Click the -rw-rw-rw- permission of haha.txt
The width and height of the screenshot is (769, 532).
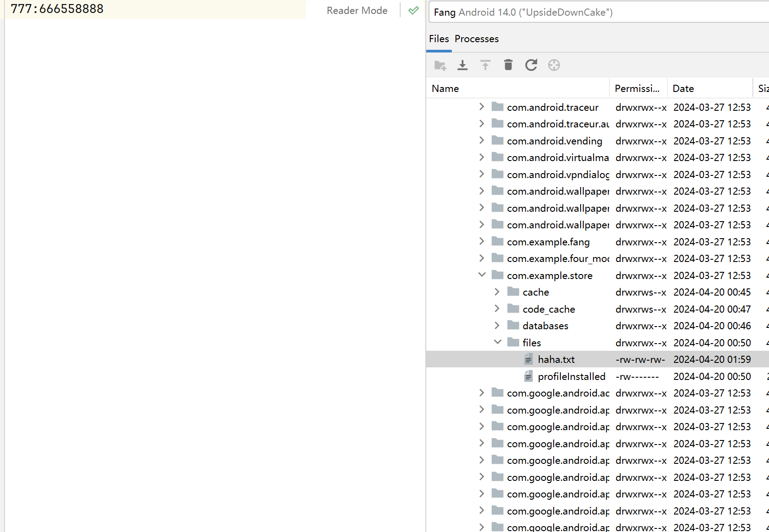640,359
